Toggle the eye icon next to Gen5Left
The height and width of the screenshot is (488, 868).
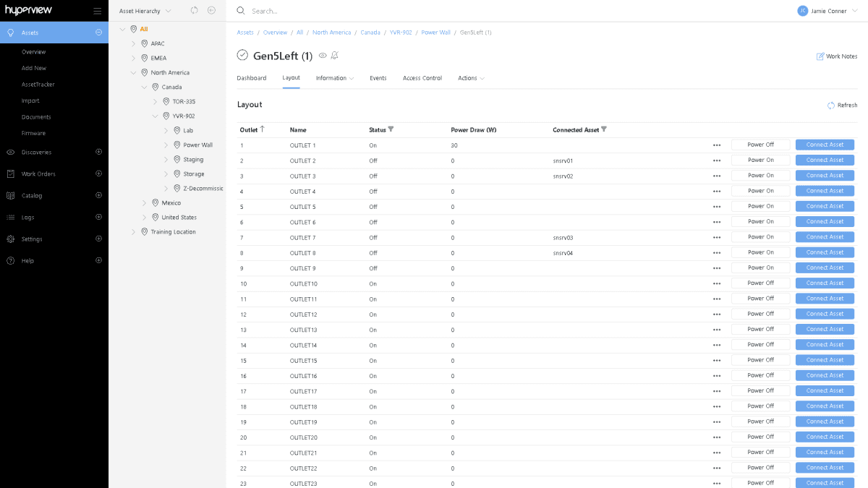pos(323,56)
